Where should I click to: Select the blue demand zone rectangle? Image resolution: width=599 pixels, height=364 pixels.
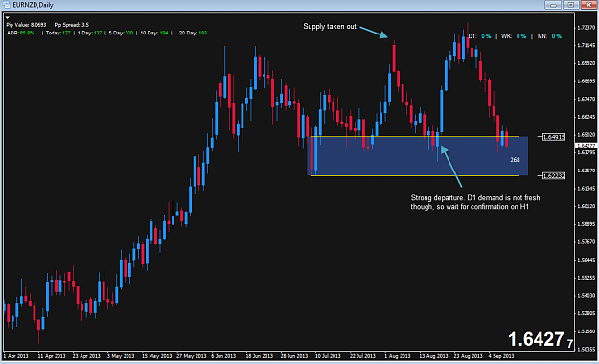point(417,156)
